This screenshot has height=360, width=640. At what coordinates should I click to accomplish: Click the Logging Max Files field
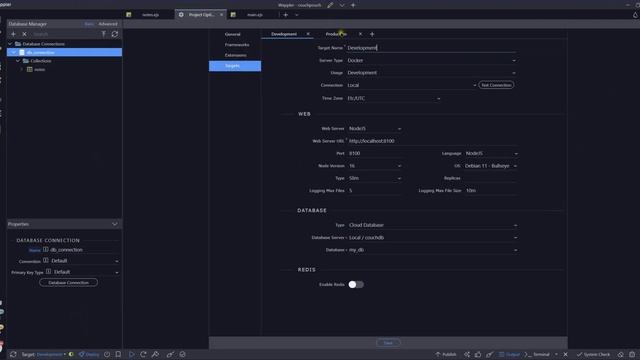pyautogui.click(x=375, y=191)
